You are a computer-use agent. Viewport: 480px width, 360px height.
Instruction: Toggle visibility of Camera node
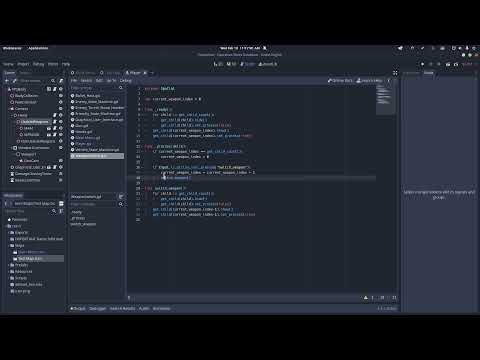[x=61, y=109]
